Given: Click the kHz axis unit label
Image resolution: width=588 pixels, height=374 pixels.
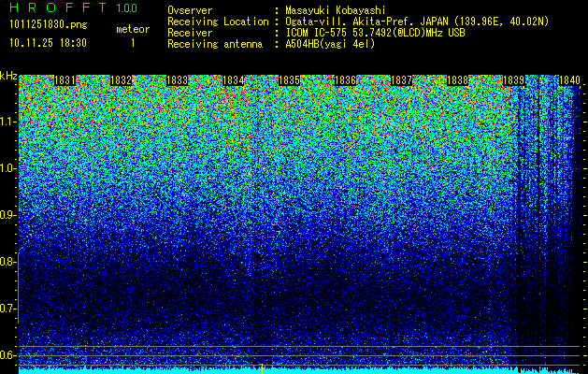Looking at the screenshot, I should (x=8, y=76).
